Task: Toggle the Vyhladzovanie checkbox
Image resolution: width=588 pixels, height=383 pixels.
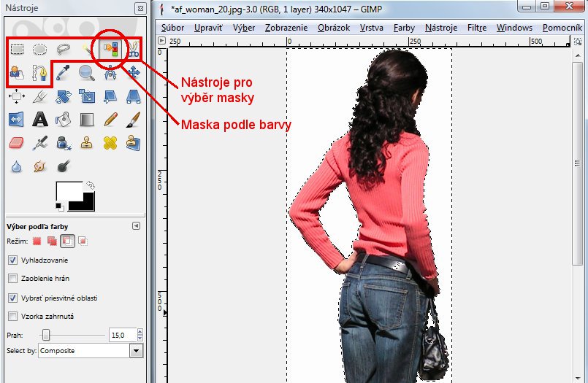Action: coord(12,260)
